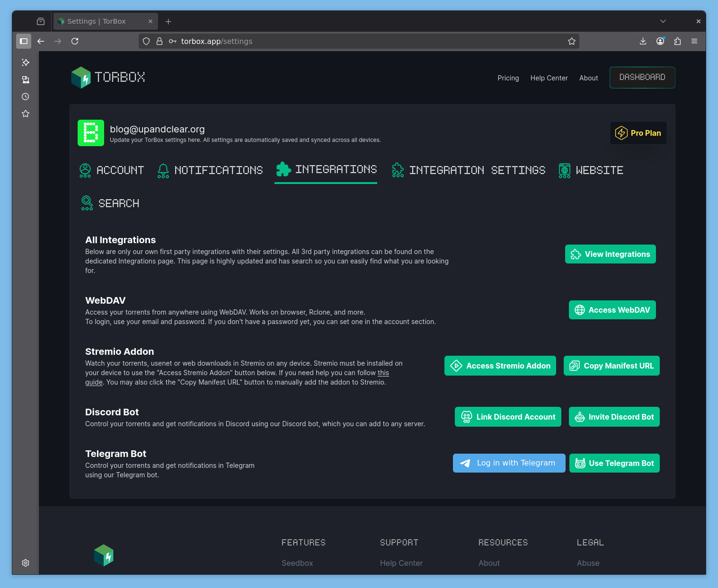This screenshot has height=588, width=718.
Task: Open sidebar customize gear icon
Action: click(26, 563)
